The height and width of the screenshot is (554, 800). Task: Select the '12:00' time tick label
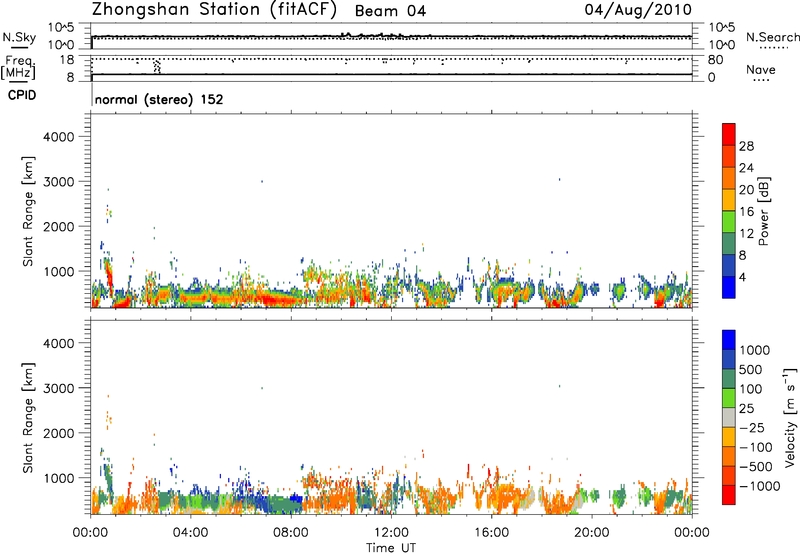[x=391, y=533]
